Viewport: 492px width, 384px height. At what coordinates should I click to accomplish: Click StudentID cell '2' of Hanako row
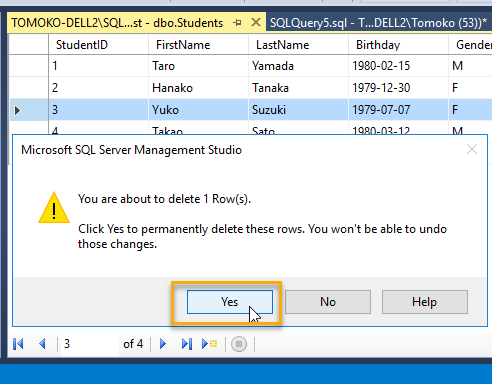(98, 88)
